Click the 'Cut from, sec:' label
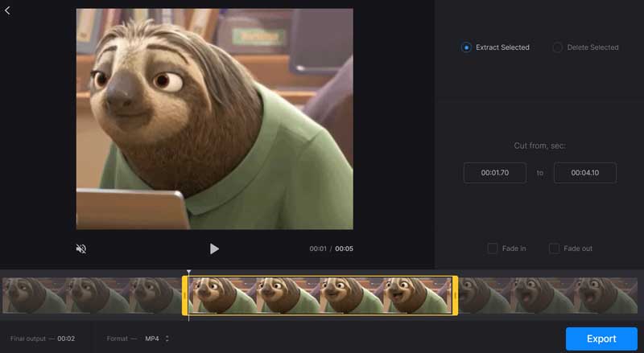Screen dimensions: 644x353 [539, 146]
